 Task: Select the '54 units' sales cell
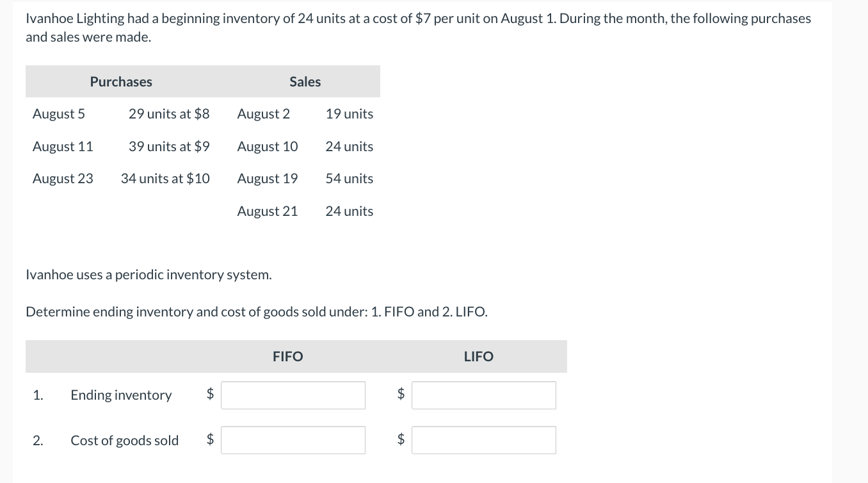[x=350, y=179]
